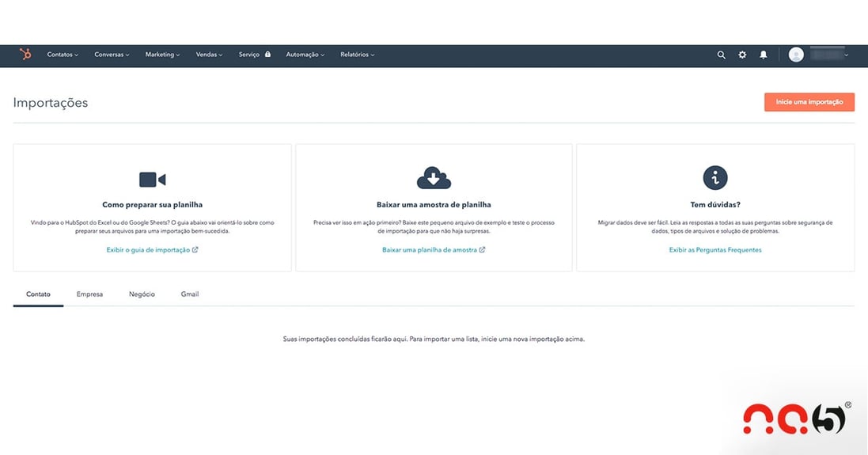Switch to the Gmail tab

coord(190,294)
